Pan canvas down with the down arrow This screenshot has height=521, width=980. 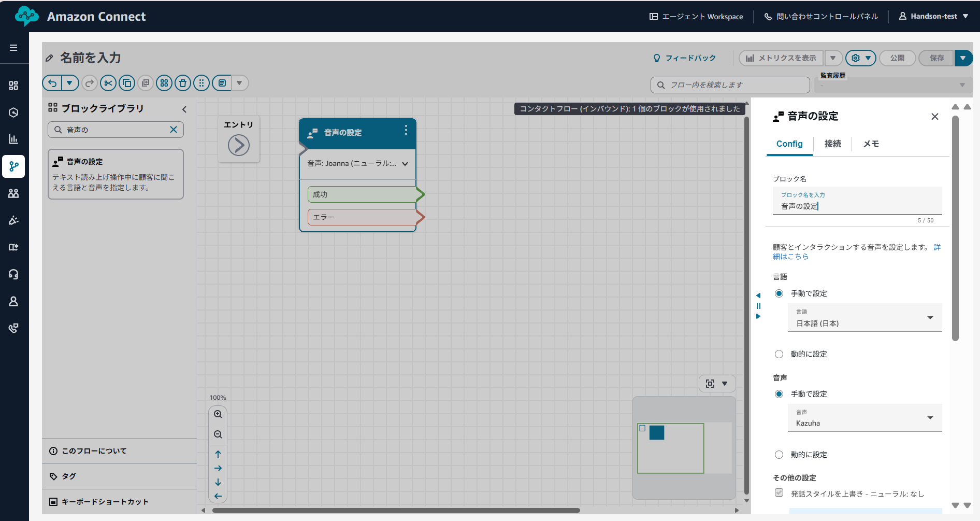(218, 482)
